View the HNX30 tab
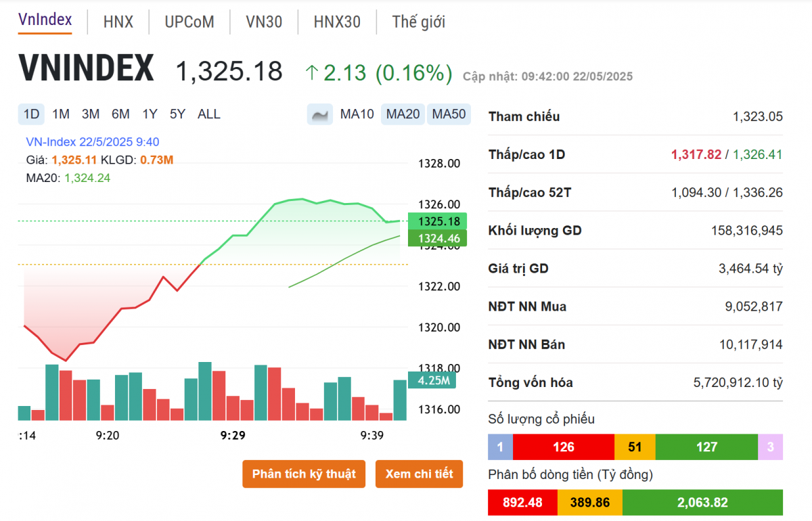The height and width of the screenshot is (521, 812). pos(337,22)
